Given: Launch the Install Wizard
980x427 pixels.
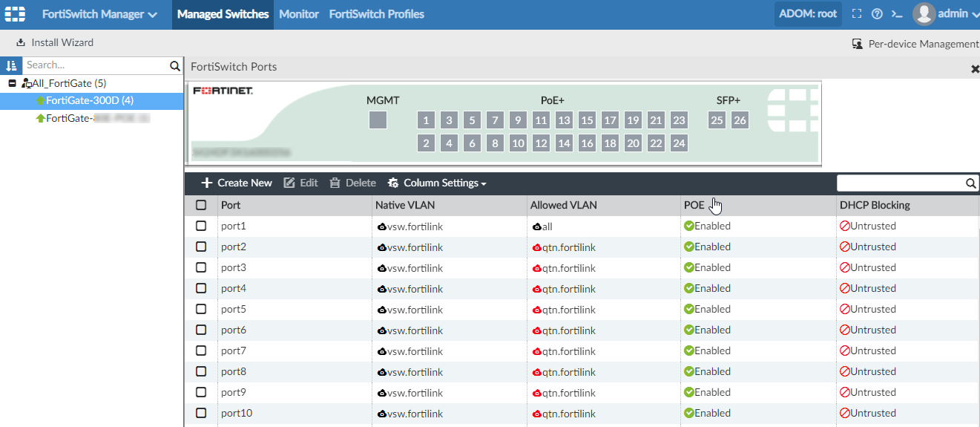Looking at the screenshot, I should click(55, 42).
